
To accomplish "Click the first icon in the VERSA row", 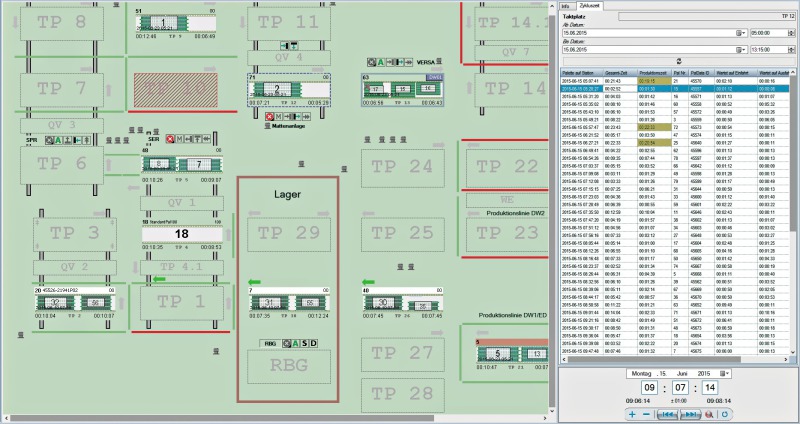I will [x=371, y=62].
